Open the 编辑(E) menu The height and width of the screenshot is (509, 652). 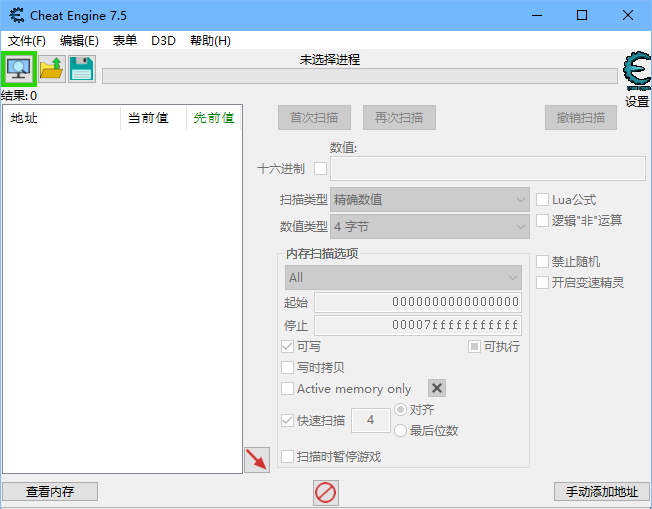tap(79, 41)
